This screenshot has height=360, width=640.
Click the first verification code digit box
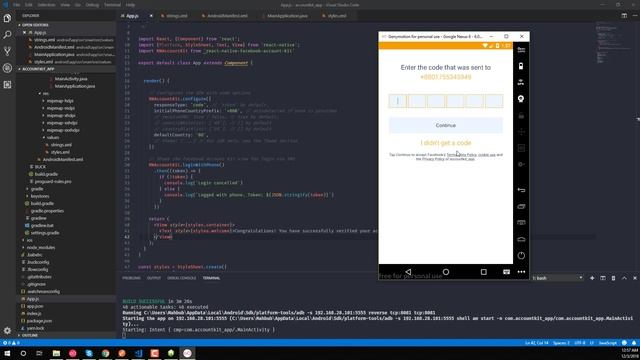(x=398, y=101)
